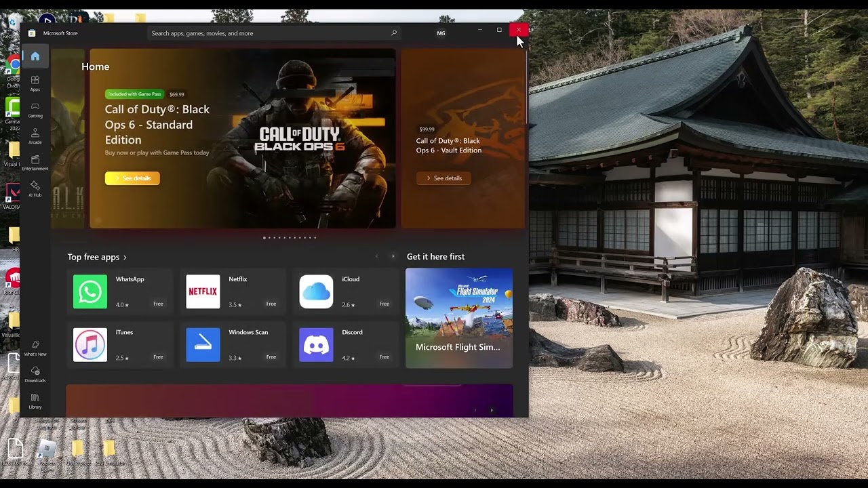Image resolution: width=868 pixels, height=488 pixels.
Task: Open the MG account profile button
Action: coord(441,33)
